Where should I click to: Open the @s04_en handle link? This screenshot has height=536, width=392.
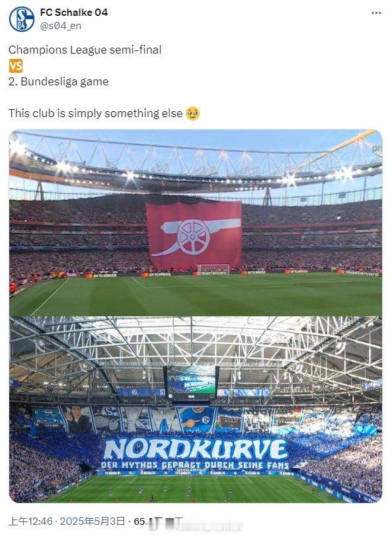61,26
